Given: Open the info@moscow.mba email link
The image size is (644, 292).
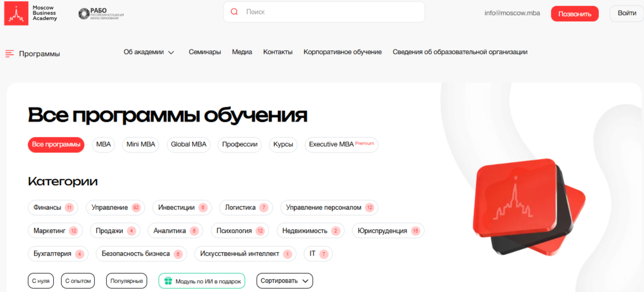Looking at the screenshot, I should pyautogui.click(x=512, y=13).
